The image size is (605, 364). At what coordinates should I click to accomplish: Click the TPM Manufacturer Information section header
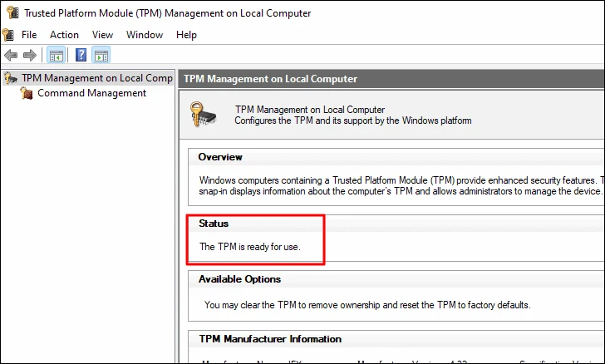pos(270,339)
